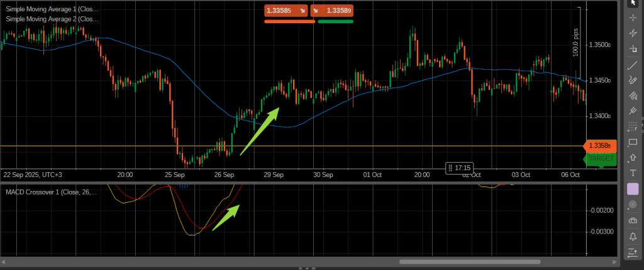This screenshot has height=270, width=644.
Task: Click the 17:15 time marker label
Action: [x=460, y=168]
